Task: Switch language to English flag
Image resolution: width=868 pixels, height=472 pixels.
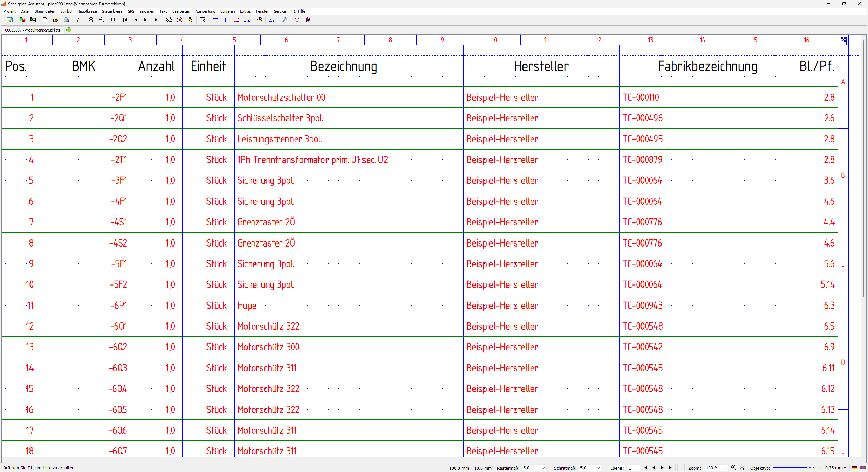Action: tap(863, 468)
